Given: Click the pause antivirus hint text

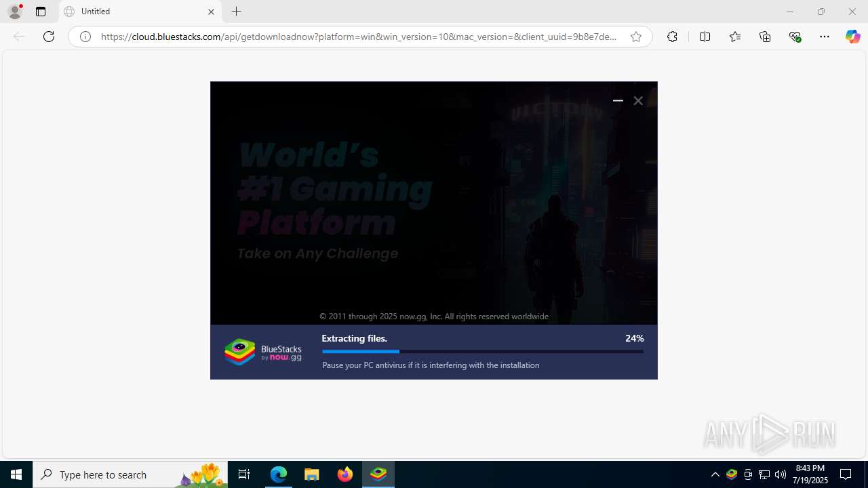Looking at the screenshot, I should click(431, 365).
